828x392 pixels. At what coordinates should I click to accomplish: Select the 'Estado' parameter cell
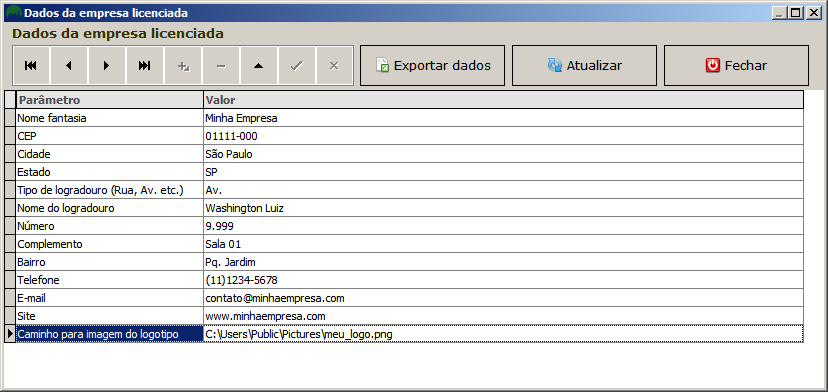click(110, 172)
